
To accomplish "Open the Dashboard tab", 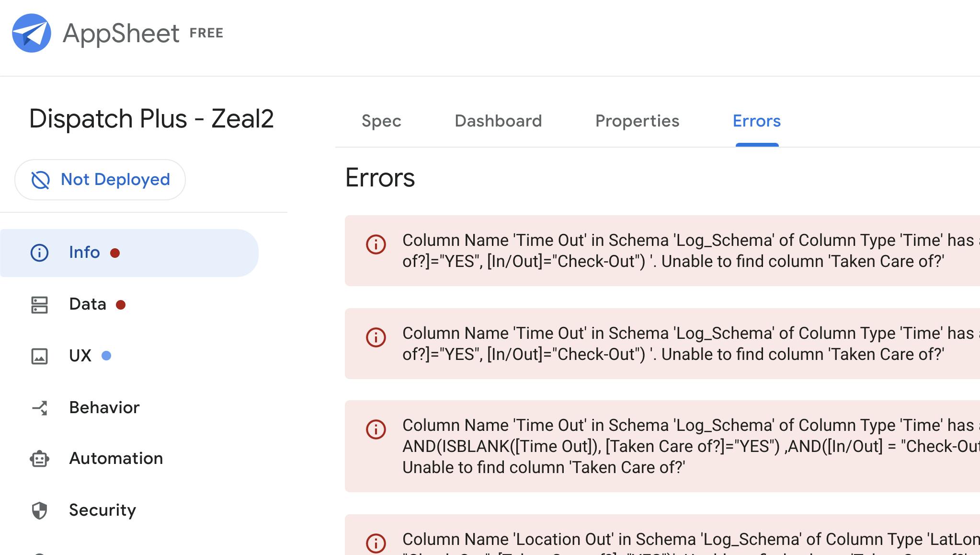I will click(x=498, y=121).
